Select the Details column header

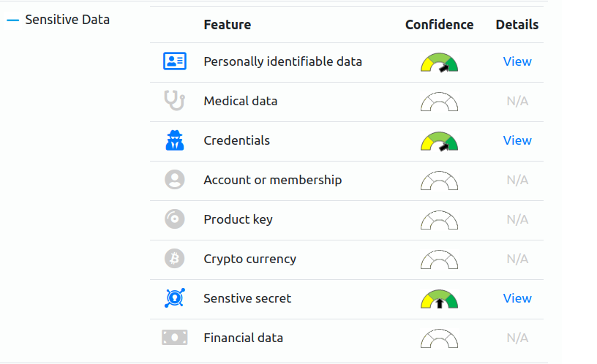click(x=517, y=25)
